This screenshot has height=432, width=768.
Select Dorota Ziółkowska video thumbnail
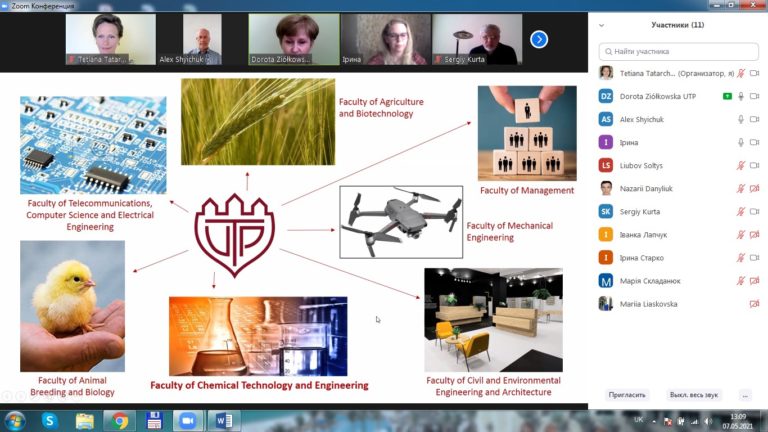[294, 39]
